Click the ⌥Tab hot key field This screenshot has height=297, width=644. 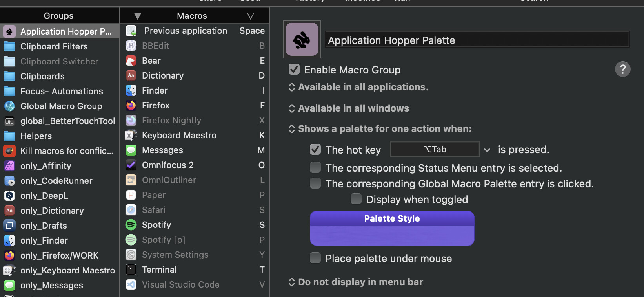coord(435,149)
